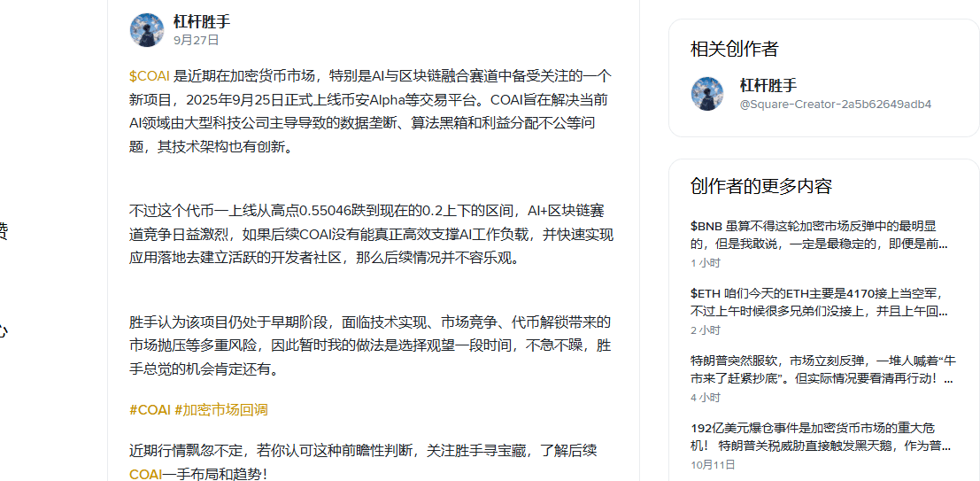This screenshot has height=481, width=980.
Task: Open the 192亿美元爆仓事件 article
Action: 822,438
